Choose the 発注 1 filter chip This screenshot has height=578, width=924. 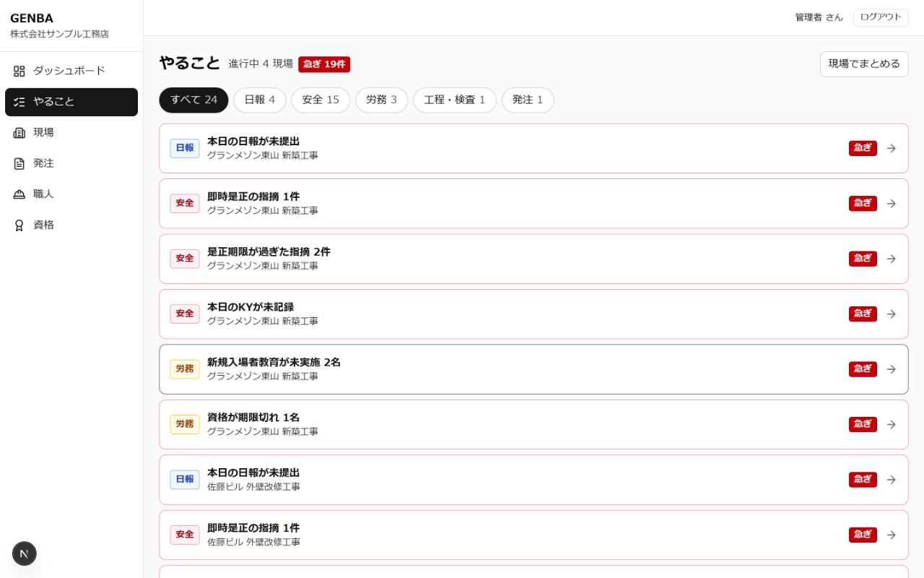[528, 100]
